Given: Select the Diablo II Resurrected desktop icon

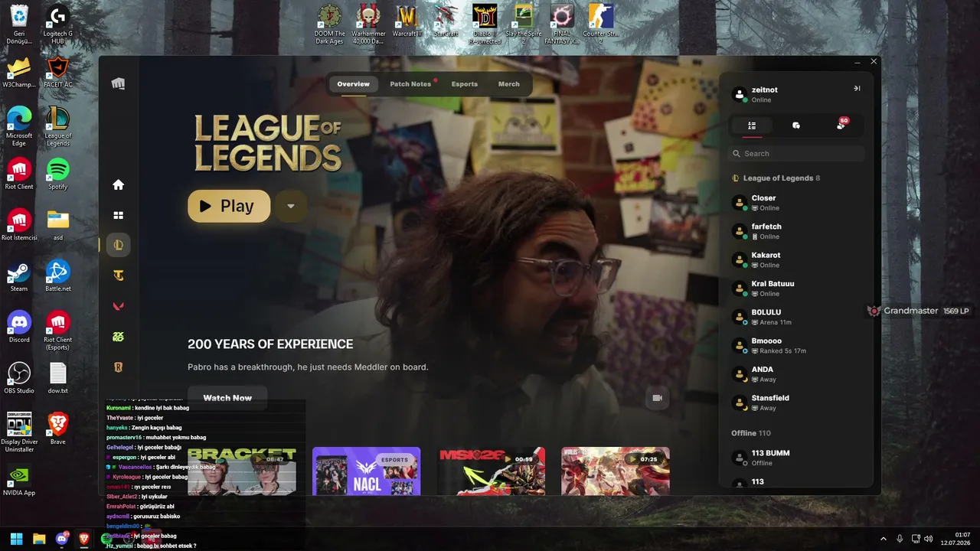Looking at the screenshot, I should click(485, 24).
